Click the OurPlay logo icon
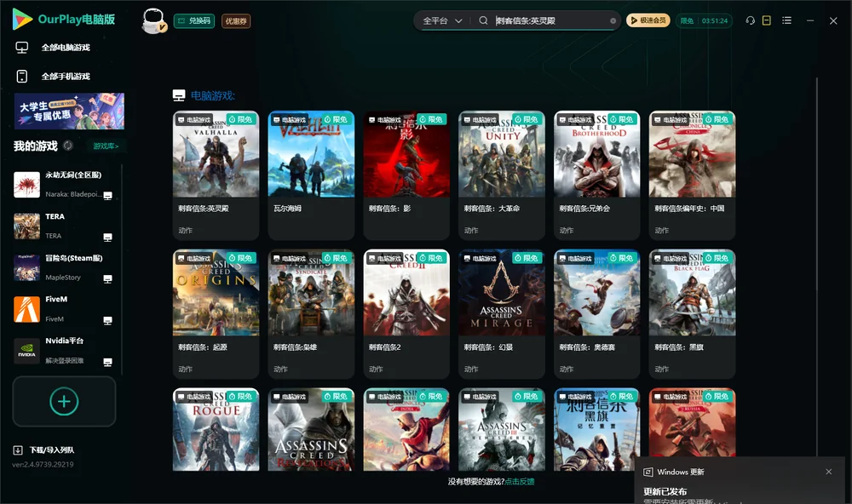852x504 pixels. click(x=22, y=20)
